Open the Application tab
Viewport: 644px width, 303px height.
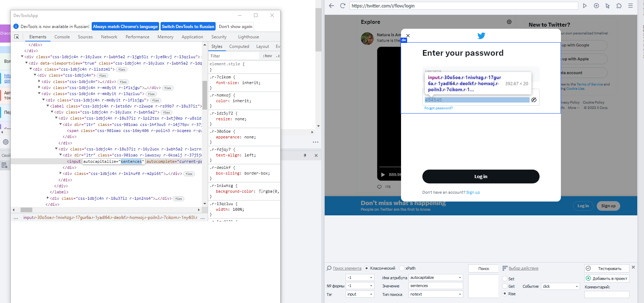tap(192, 37)
